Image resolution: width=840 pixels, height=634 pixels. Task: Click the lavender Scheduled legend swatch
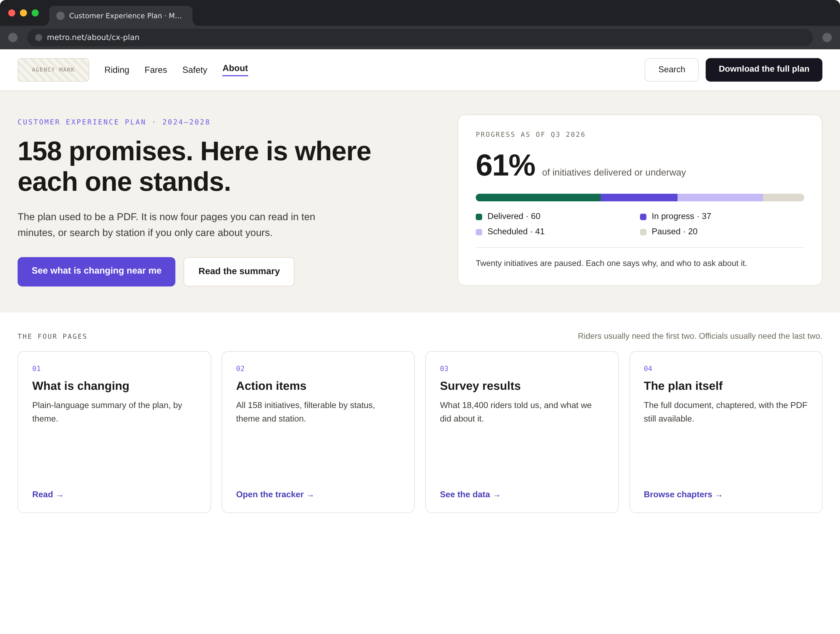(x=479, y=232)
